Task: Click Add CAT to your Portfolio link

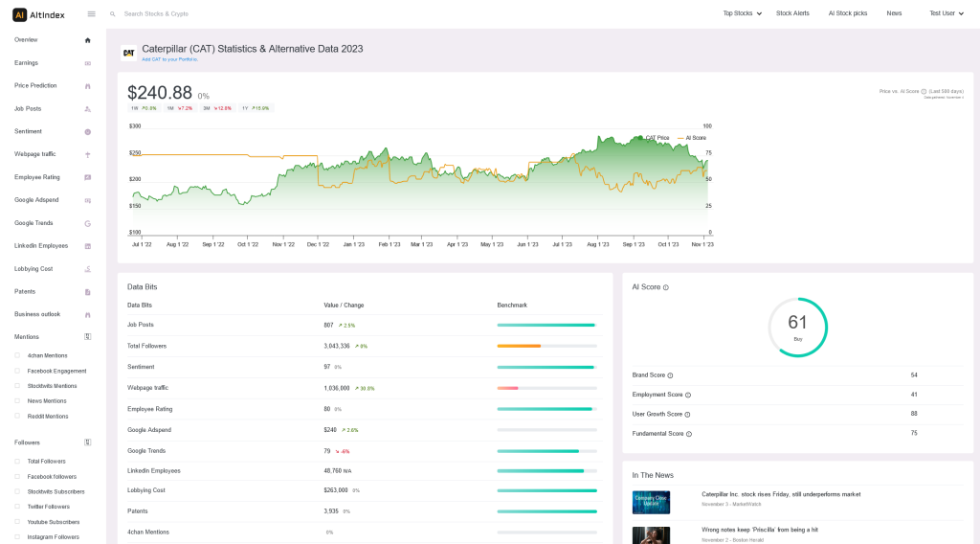Action: point(170,59)
